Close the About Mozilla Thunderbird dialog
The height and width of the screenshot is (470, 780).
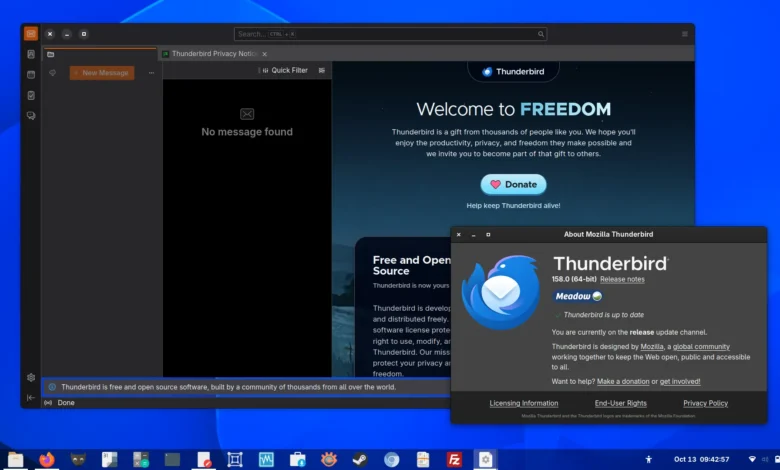(459, 235)
